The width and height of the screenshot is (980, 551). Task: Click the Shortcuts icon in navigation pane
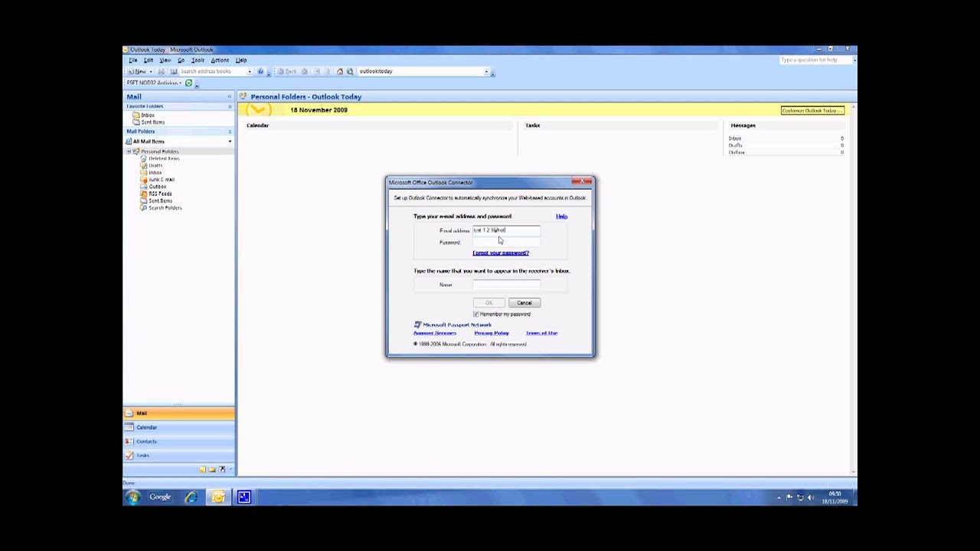[222, 469]
